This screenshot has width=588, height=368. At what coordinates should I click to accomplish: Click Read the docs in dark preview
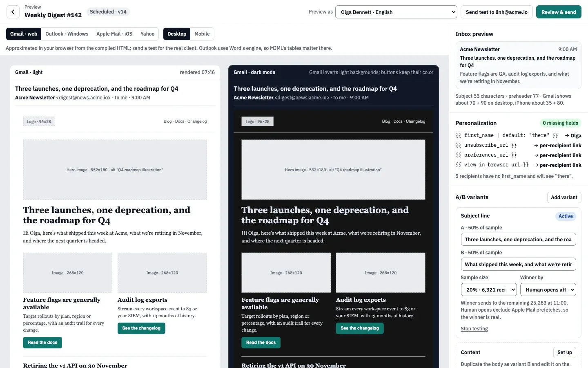261,343
